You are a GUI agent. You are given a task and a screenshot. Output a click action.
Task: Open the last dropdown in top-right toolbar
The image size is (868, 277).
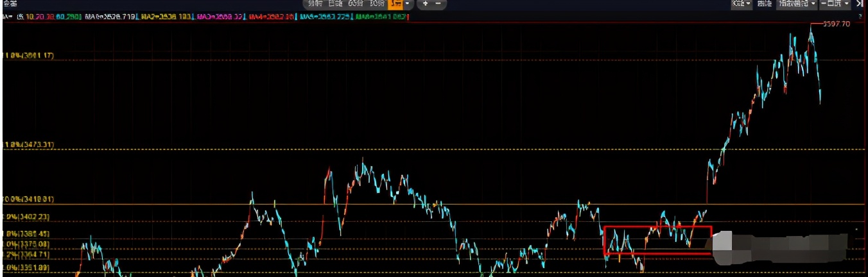click(835, 4)
